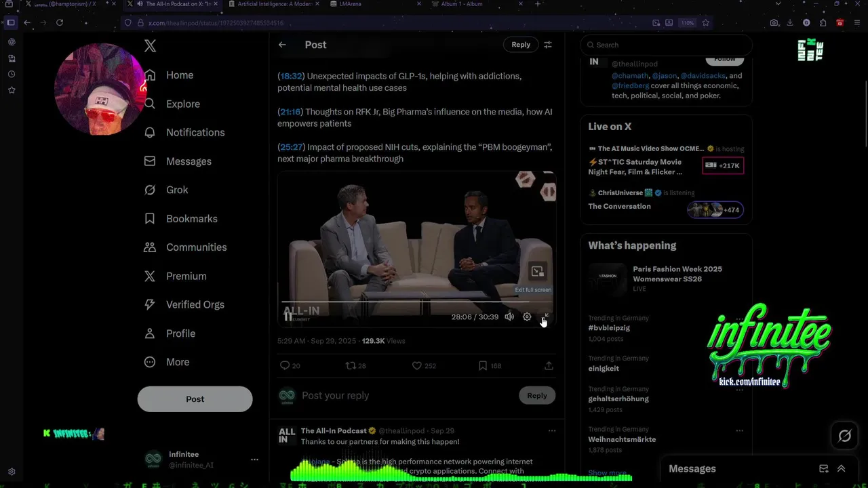Open Premium in sidebar
The width and height of the screenshot is (868, 488).
point(176,276)
